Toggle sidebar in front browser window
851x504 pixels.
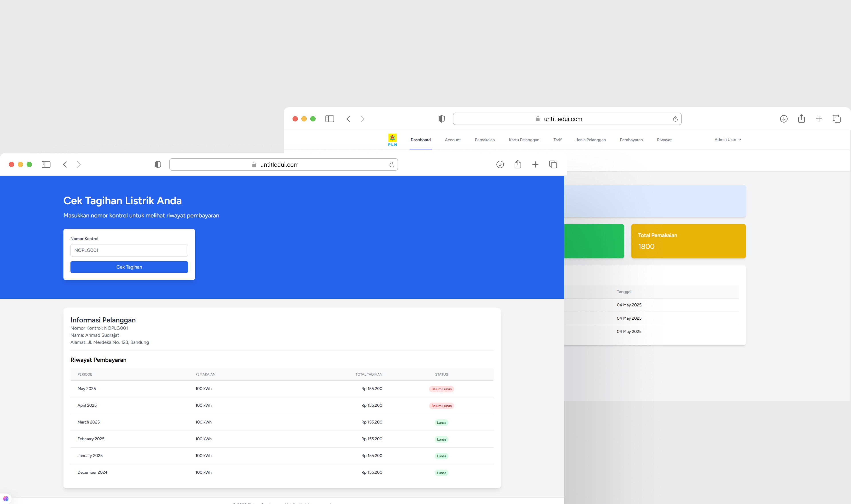(x=46, y=164)
